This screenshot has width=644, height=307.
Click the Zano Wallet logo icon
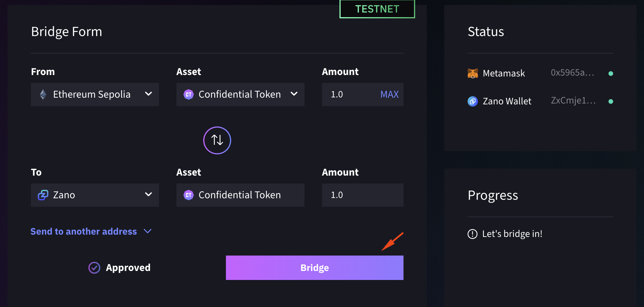tap(473, 101)
